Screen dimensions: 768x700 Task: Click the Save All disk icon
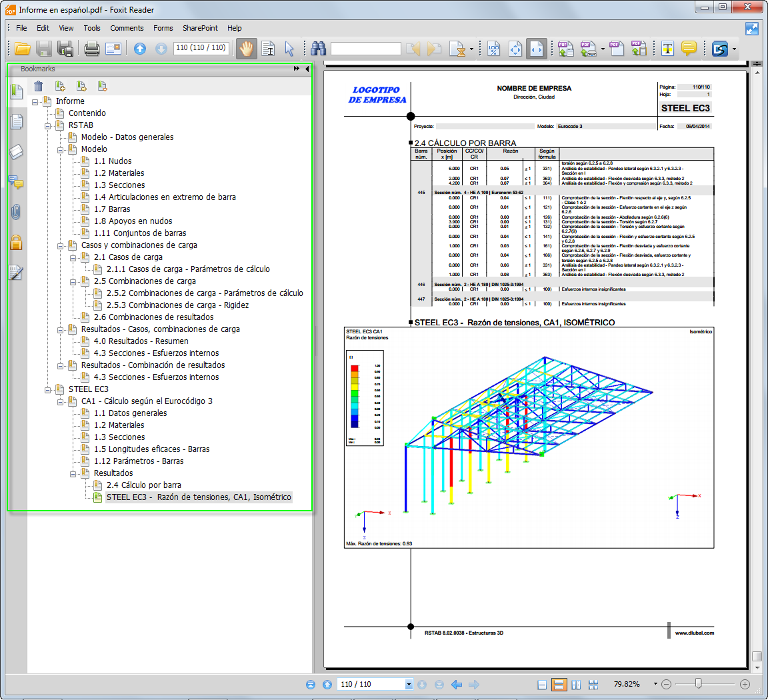click(65, 49)
